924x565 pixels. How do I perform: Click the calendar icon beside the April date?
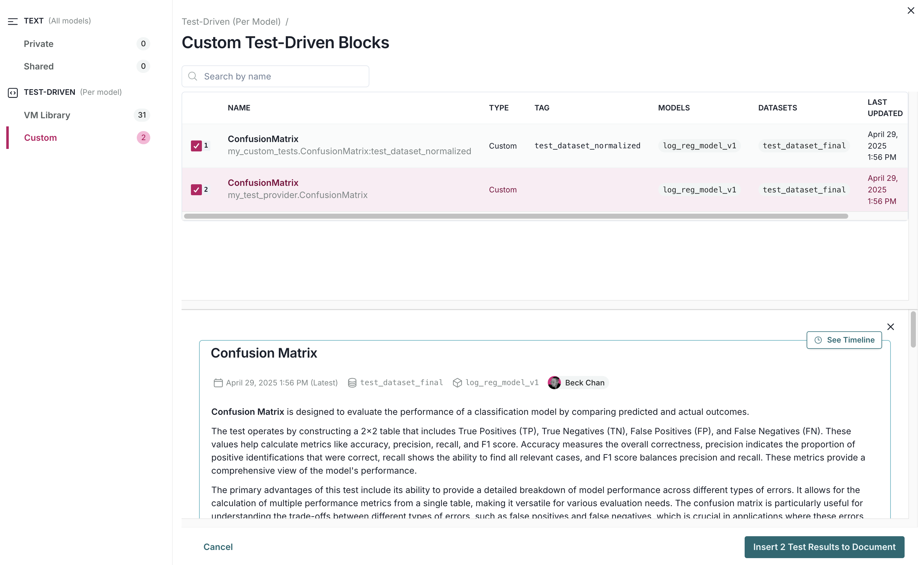point(218,383)
